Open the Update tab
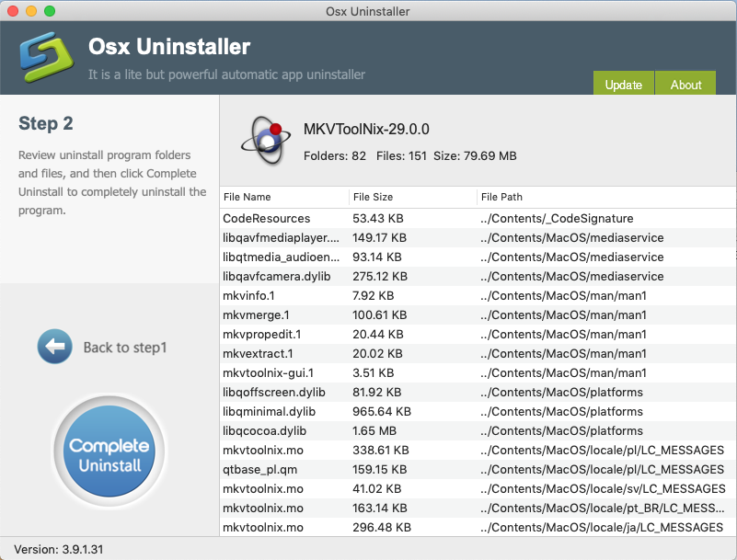 click(x=623, y=85)
